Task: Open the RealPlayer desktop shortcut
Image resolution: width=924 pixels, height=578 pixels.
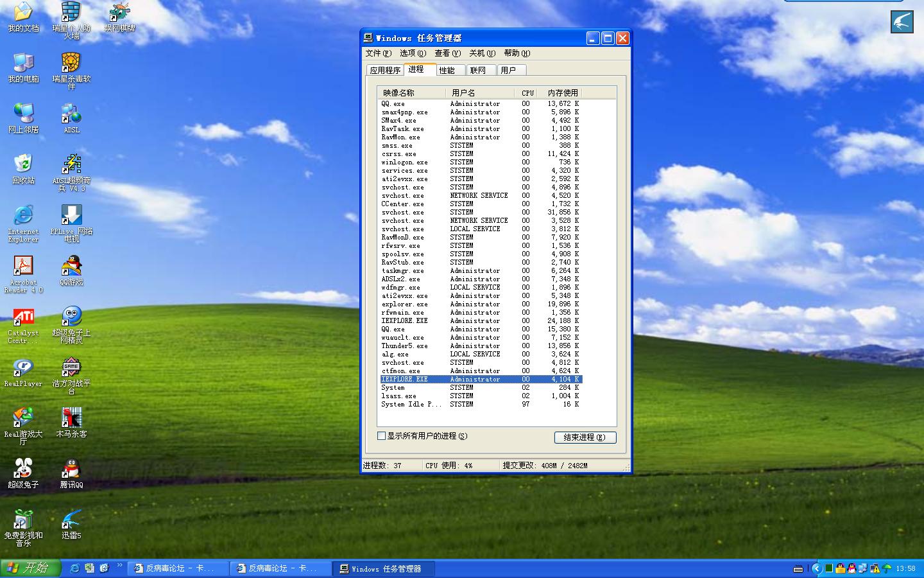Action: click(23, 369)
